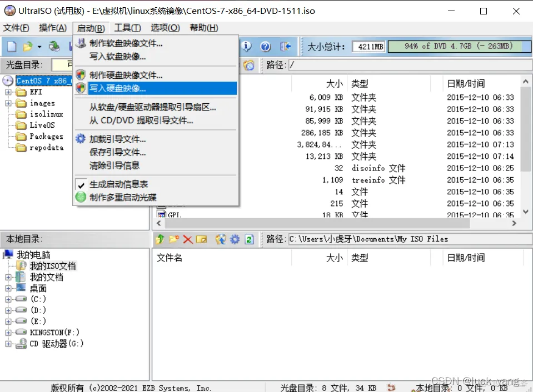This screenshot has height=392, width=533.
Task: Select 写入硬盘映像... menu entry
Action: 118,88
